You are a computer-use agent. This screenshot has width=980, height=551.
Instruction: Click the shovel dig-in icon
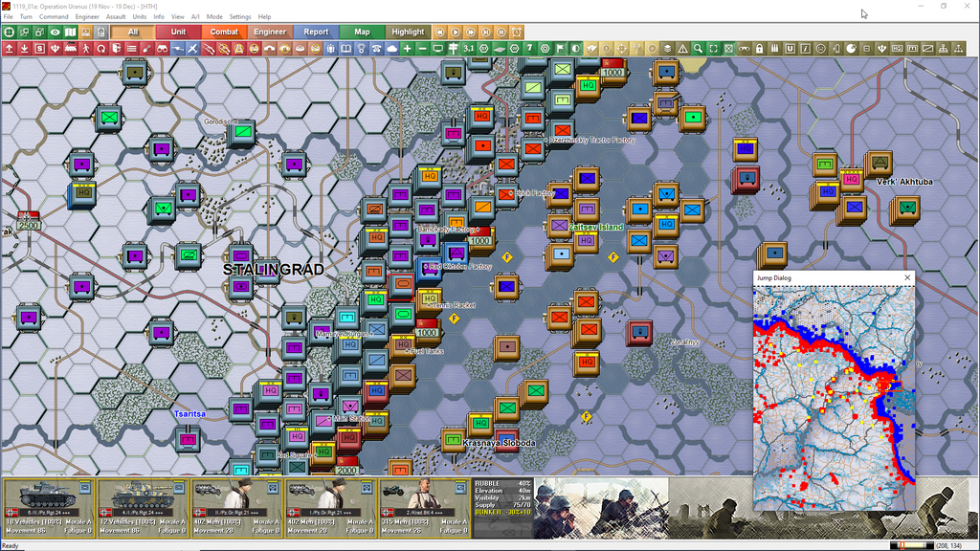tap(146, 48)
